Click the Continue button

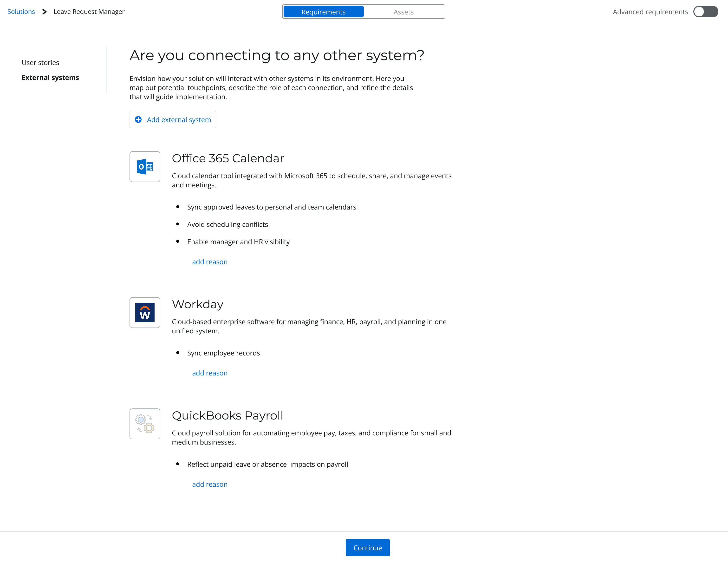coord(367,548)
